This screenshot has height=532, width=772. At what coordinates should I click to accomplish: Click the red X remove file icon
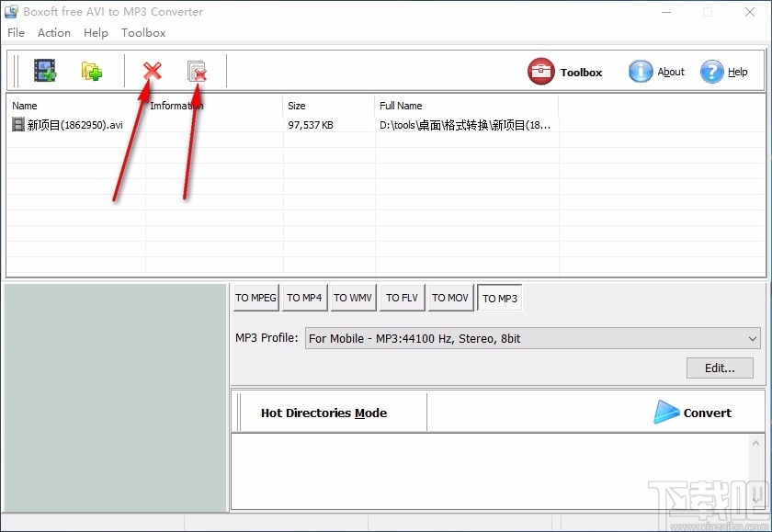(151, 70)
